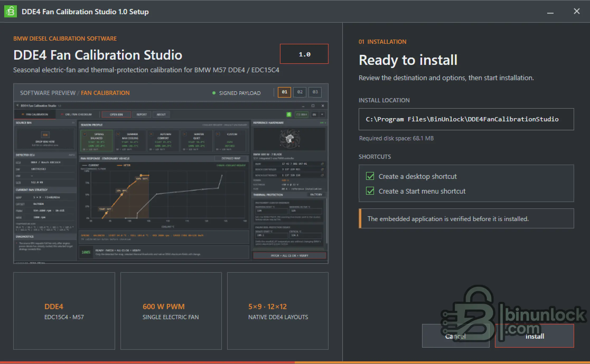Click the 1.0 version badge
The width and height of the screenshot is (590, 364).
tap(304, 54)
